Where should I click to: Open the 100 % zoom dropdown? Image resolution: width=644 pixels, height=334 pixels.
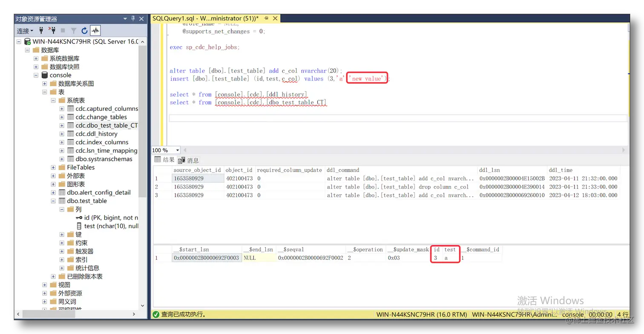point(166,150)
